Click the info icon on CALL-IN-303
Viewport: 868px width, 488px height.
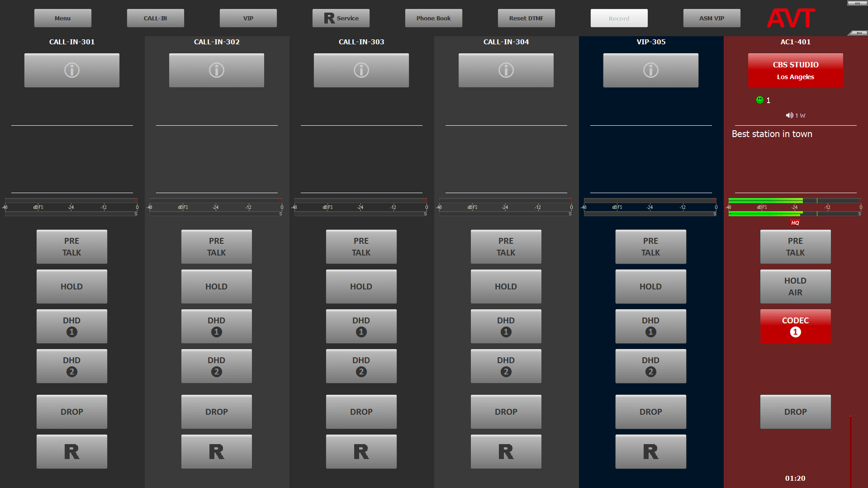[x=361, y=70]
